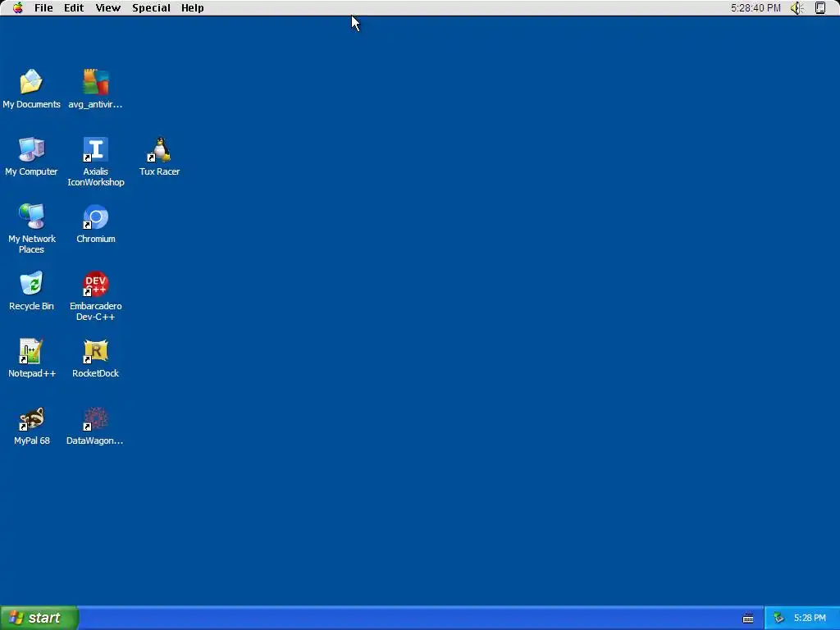Click the application switcher icon at top right
Screen dimensions: 840x630
click(820, 8)
